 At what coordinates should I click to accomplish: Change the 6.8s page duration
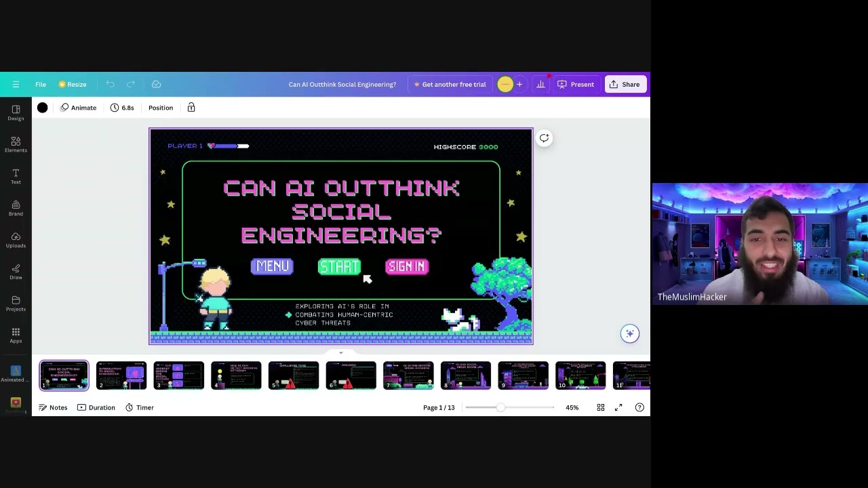[x=122, y=108]
